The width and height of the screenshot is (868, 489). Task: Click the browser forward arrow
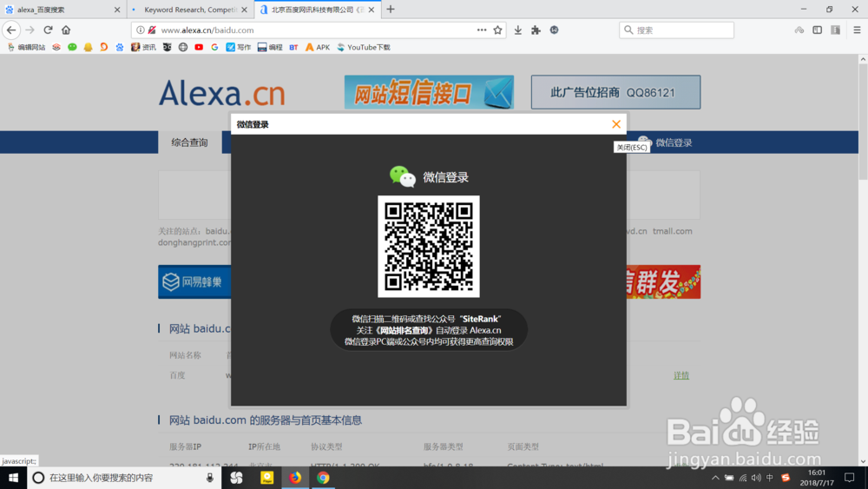30,30
